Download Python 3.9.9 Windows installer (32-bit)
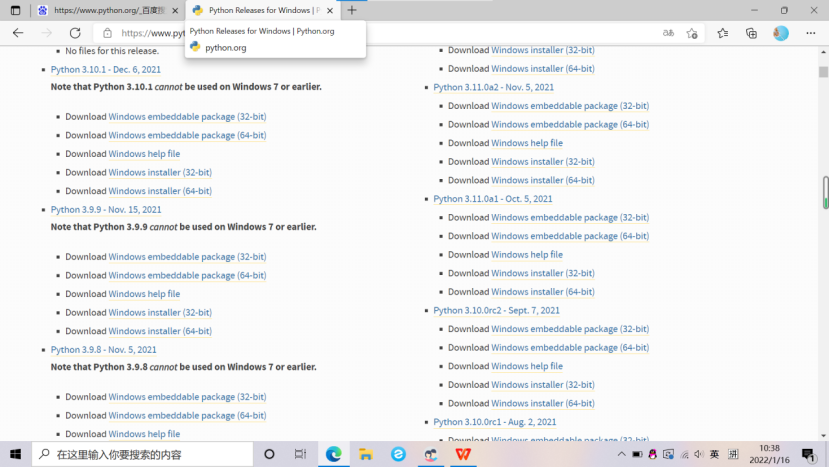The image size is (830, 467). click(x=160, y=312)
